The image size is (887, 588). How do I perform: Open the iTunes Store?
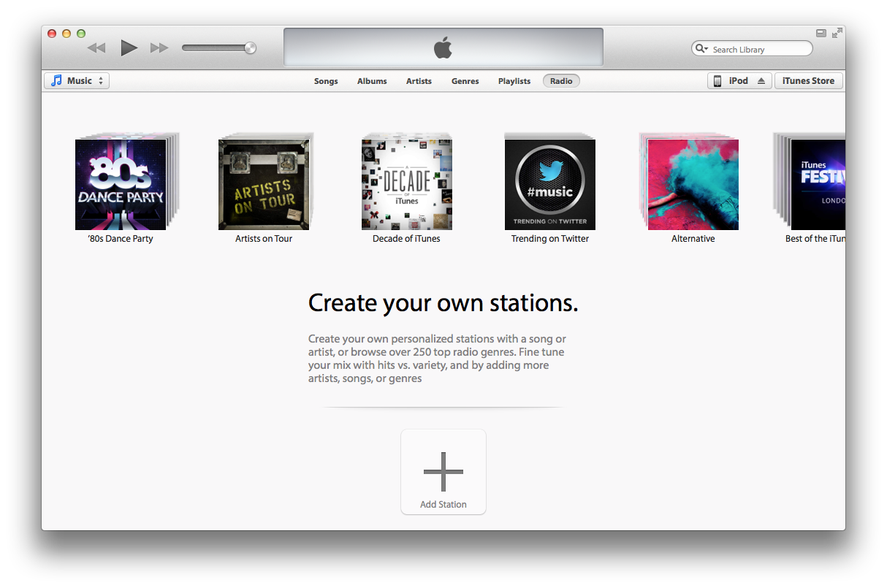click(x=808, y=80)
